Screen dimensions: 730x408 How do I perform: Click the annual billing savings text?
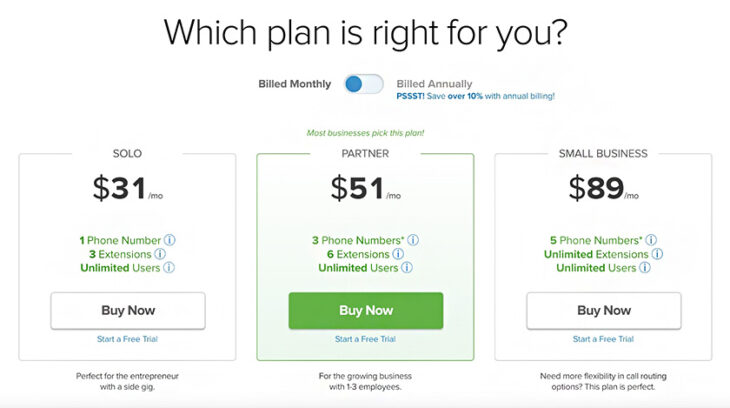[x=475, y=96]
